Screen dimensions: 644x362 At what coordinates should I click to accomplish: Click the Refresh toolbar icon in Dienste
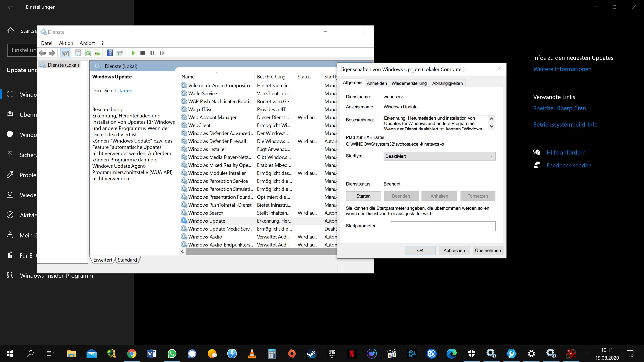point(88,53)
